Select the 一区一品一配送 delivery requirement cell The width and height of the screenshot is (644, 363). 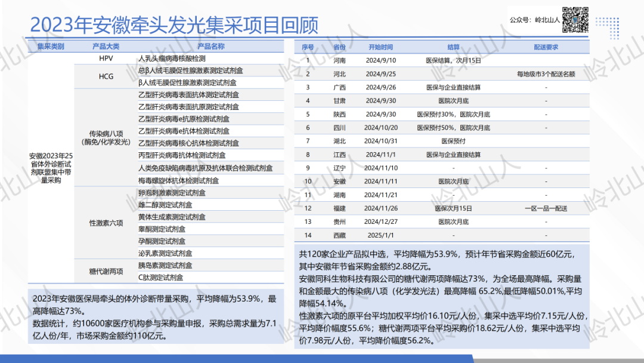[x=546, y=208]
